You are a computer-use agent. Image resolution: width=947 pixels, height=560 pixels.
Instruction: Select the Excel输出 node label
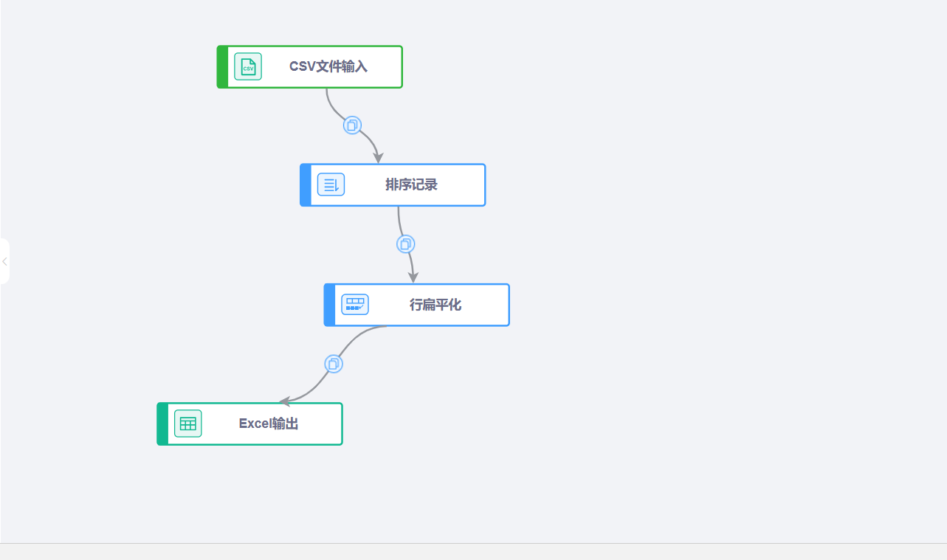coord(269,424)
